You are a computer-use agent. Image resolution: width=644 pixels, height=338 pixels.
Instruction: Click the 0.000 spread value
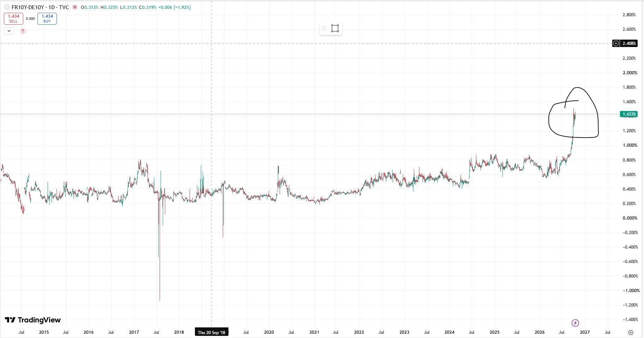[x=30, y=19]
